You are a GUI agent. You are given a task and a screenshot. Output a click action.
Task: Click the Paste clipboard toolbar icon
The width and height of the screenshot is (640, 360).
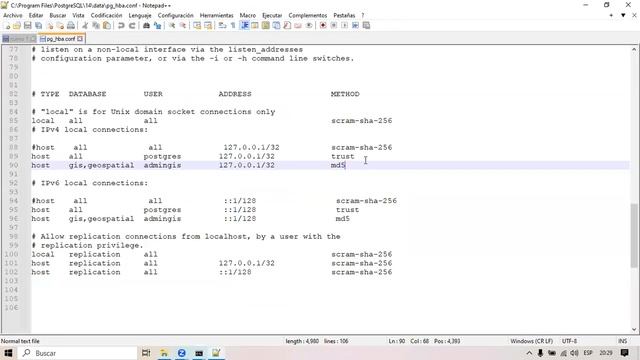point(107,26)
